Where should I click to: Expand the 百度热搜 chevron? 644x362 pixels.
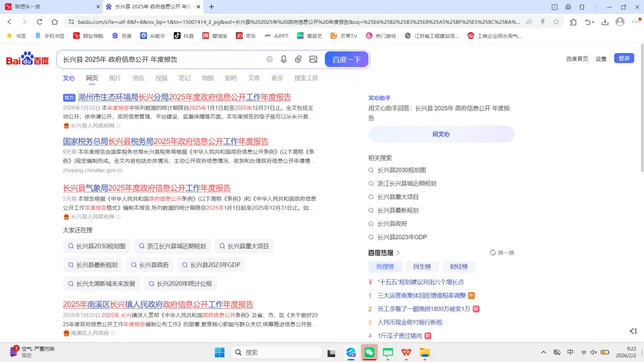pyautogui.click(x=398, y=253)
